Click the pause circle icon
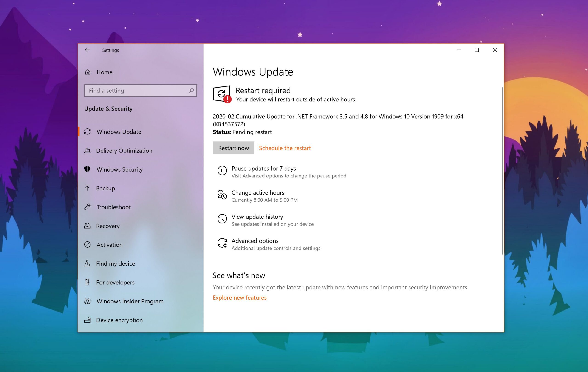The width and height of the screenshot is (588, 372). 222,171
